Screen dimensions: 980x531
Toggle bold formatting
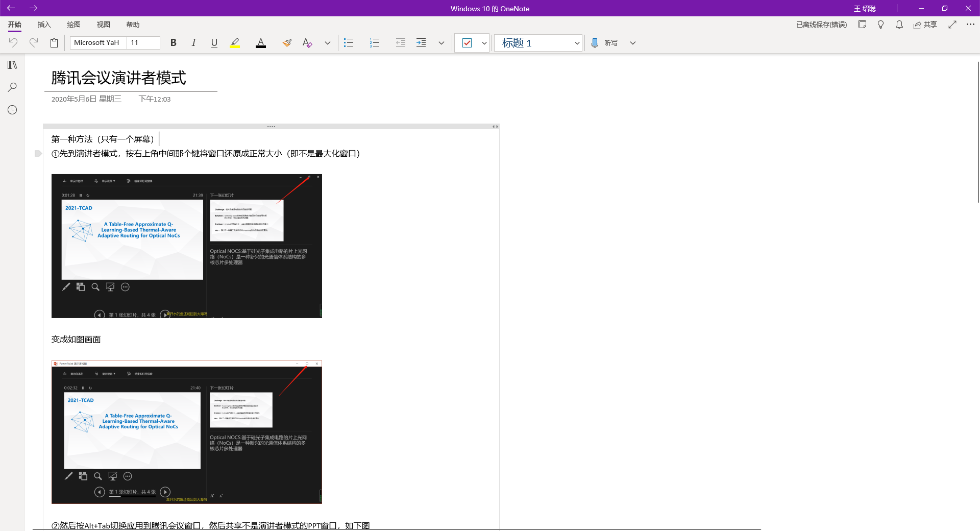(174, 43)
